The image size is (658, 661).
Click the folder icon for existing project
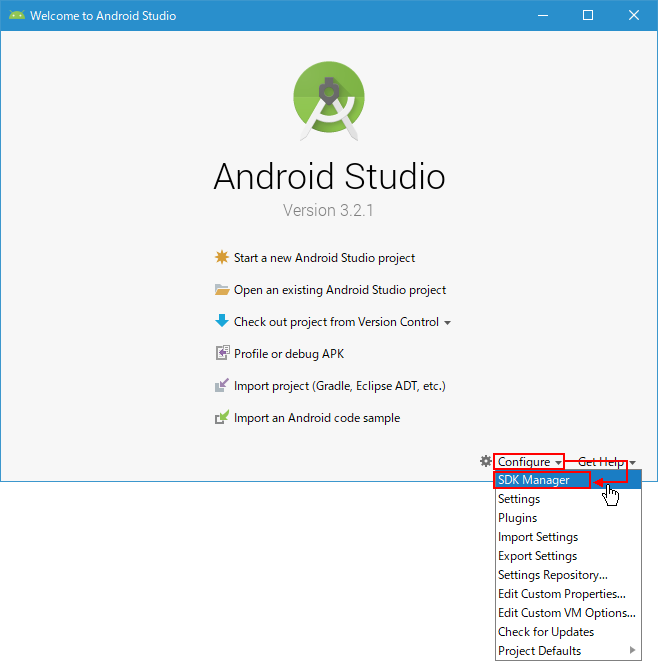[222, 290]
